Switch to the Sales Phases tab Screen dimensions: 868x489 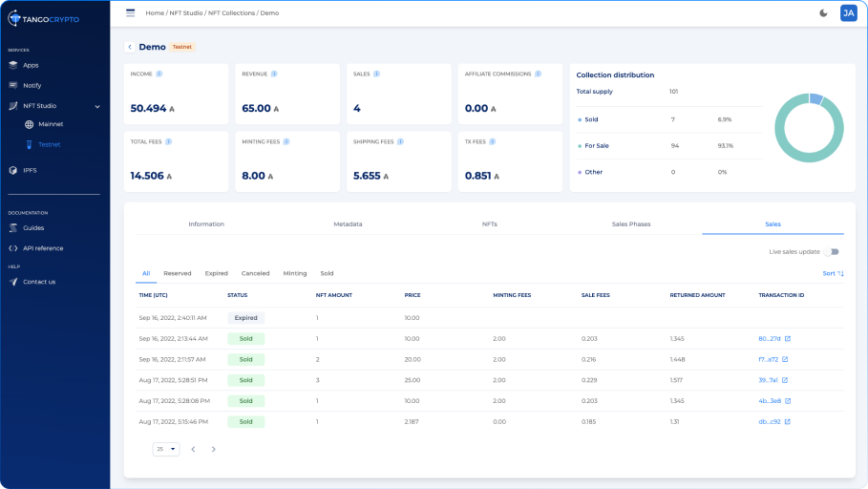630,223
